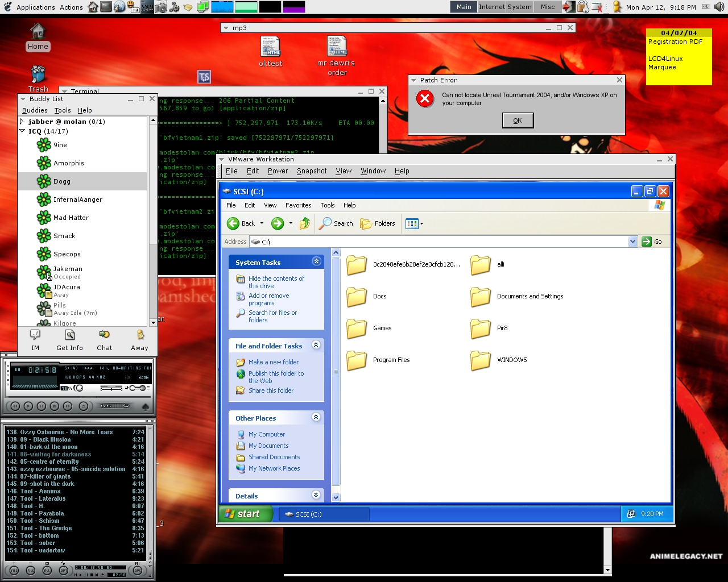Click the XP Back arrow button
Screen dimensions: 728x582
coord(241,223)
